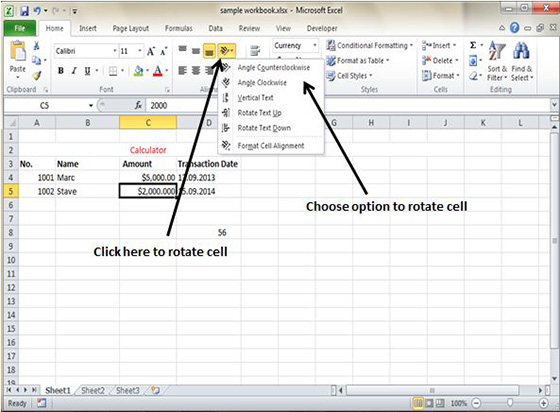This screenshot has height=412, width=560.
Task: Expand the Conditional Formatting menu
Action: point(369,45)
